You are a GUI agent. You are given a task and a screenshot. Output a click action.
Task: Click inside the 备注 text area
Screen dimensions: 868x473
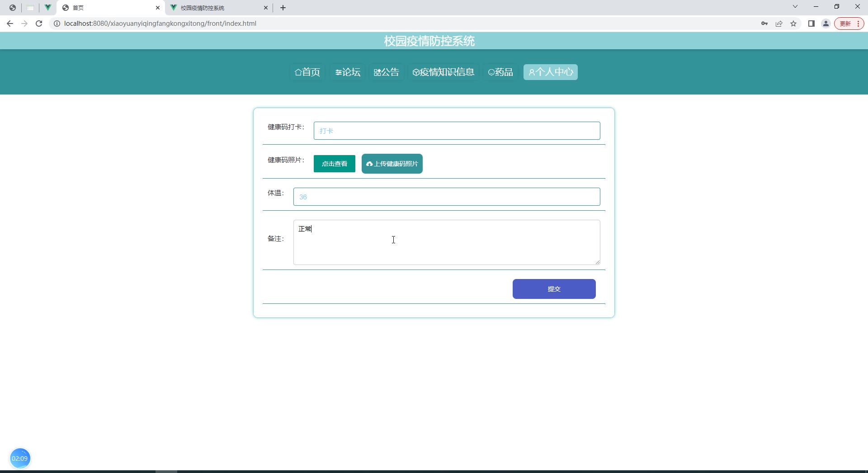tap(447, 242)
